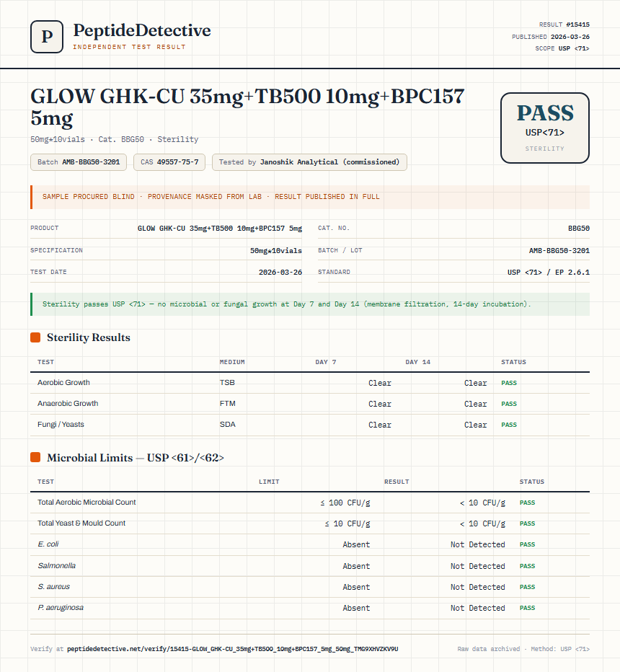Click the Not Detected result for Salmonella
Viewport: 620px width, 672px height.
(478, 566)
